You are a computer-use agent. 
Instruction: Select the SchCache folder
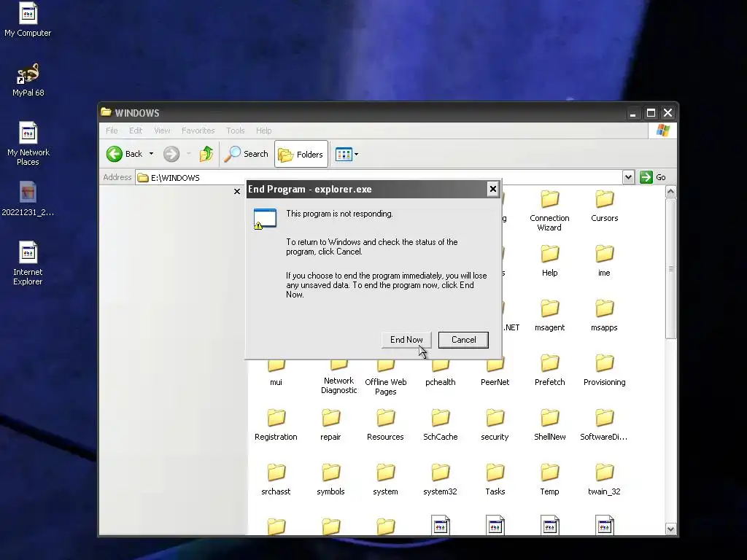pyautogui.click(x=440, y=425)
